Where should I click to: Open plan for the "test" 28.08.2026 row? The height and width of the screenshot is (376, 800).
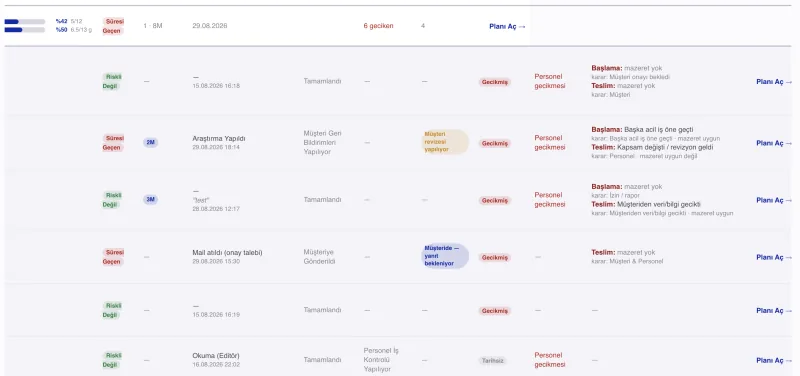(x=774, y=200)
